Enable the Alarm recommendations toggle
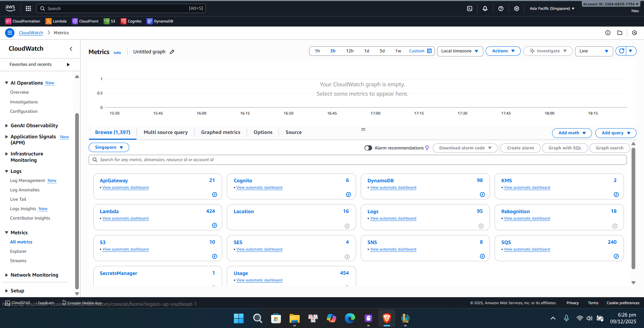Screen dimensions: 644x328 [368, 148]
